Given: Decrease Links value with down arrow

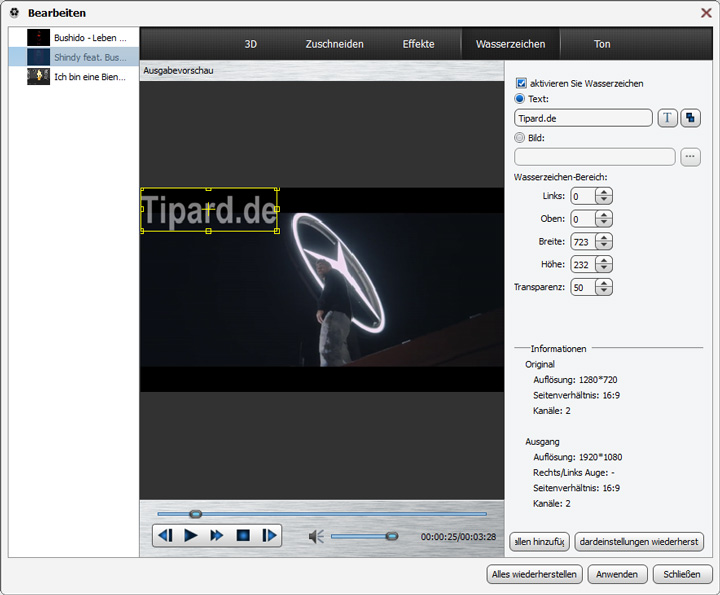Looking at the screenshot, I should (x=604, y=200).
